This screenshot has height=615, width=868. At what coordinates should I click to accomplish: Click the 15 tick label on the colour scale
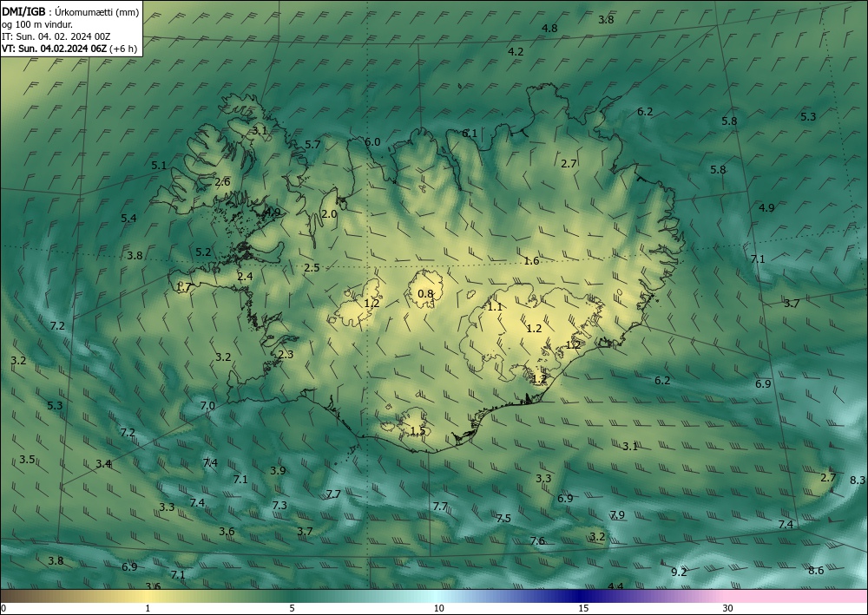click(583, 608)
